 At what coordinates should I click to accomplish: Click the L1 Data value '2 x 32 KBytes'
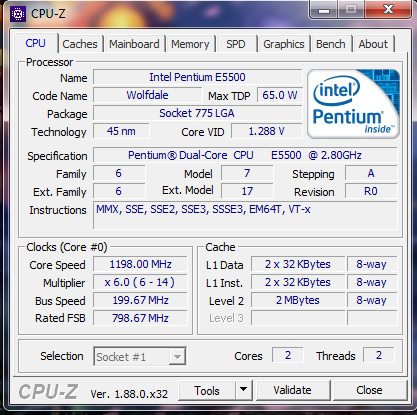click(x=298, y=264)
